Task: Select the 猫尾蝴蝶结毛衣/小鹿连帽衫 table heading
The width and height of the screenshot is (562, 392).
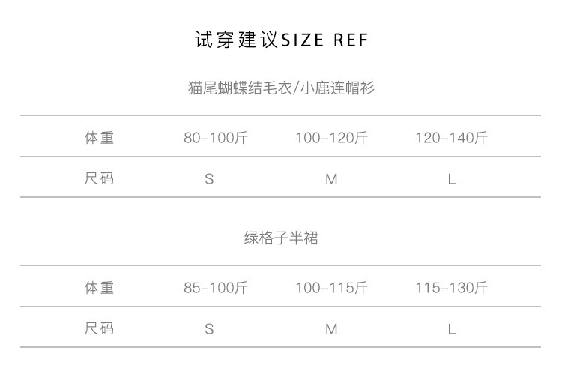Action: tap(281, 88)
